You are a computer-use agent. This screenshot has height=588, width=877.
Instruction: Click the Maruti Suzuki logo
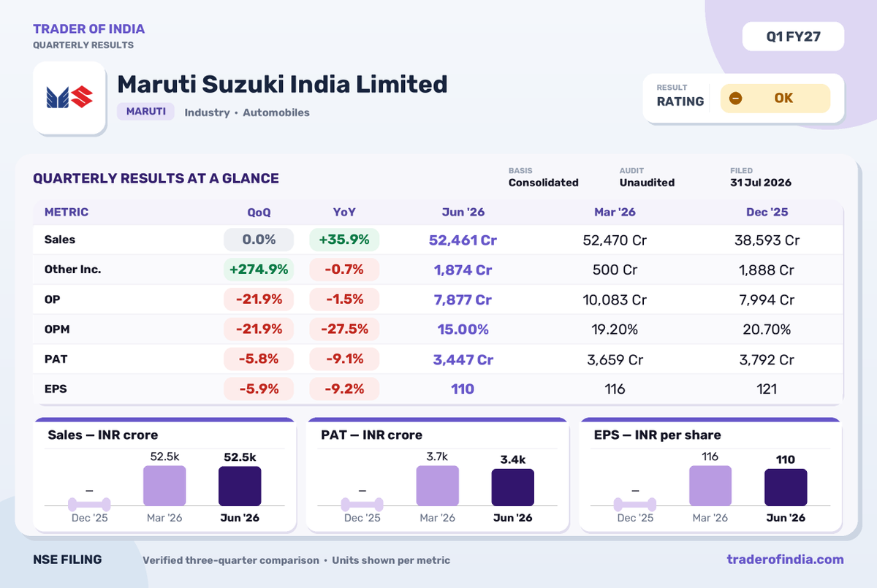pyautogui.click(x=70, y=98)
